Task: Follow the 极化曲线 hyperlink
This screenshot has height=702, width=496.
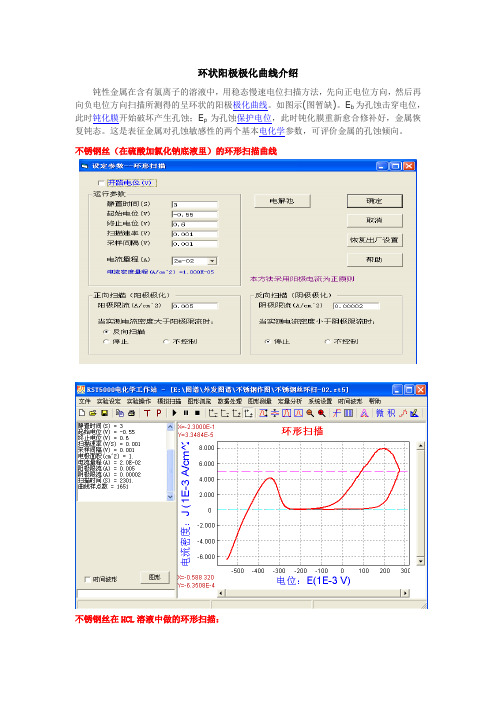Action: pyautogui.click(x=250, y=105)
